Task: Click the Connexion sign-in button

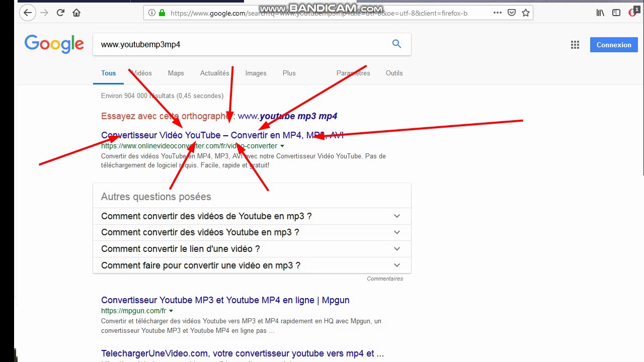Action: (614, 45)
